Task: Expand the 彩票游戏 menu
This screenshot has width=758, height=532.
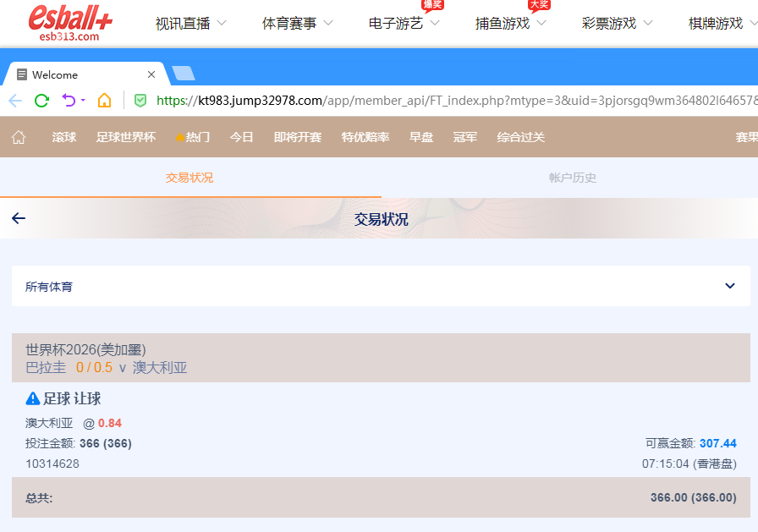Action: pyautogui.click(x=617, y=23)
